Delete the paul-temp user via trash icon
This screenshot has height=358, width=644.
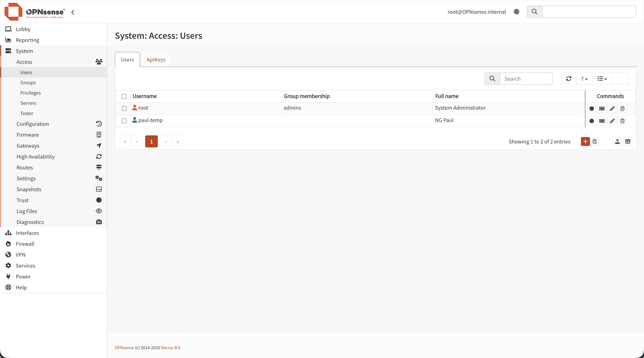[x=623, y=121]
